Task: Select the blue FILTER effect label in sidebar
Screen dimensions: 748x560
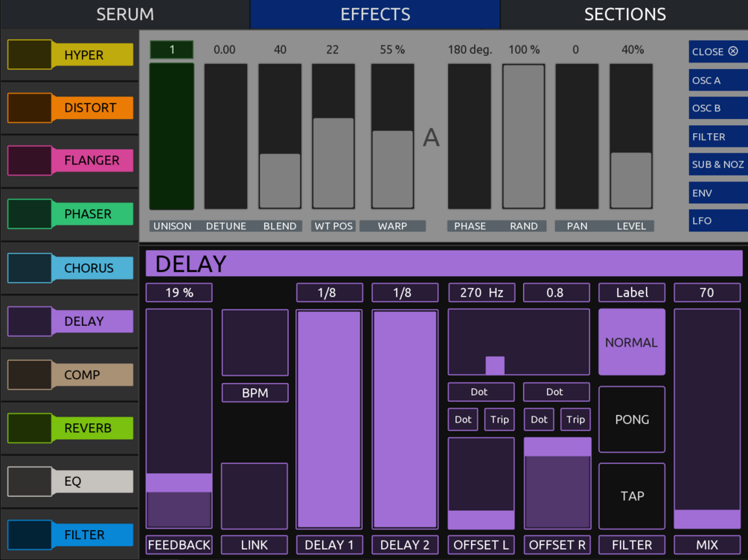Action: pyautogui.click(x=92, y=535)
